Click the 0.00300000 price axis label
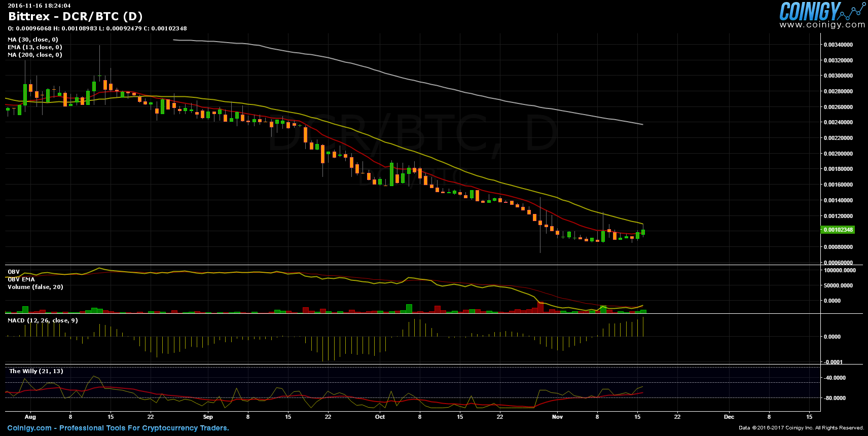The image size is (868, 436). [x=838, y=76]
